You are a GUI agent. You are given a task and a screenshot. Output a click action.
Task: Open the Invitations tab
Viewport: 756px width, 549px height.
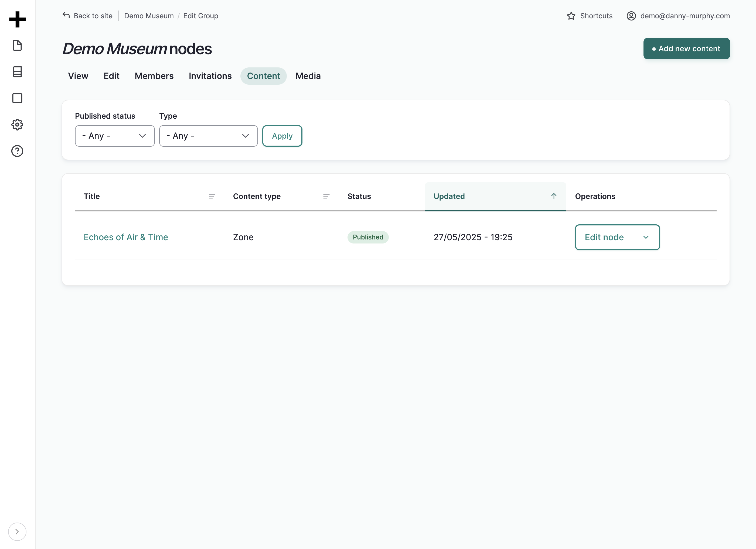coord(210,76)
